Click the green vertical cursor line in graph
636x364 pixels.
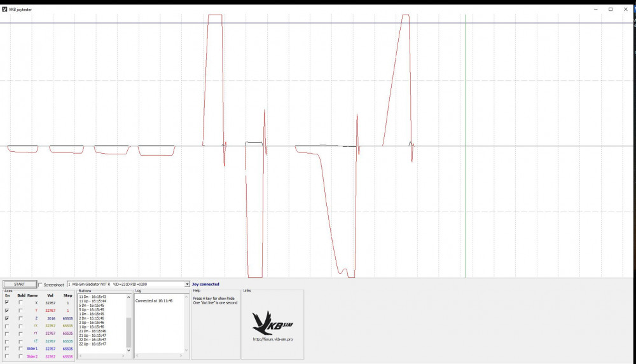466,146
